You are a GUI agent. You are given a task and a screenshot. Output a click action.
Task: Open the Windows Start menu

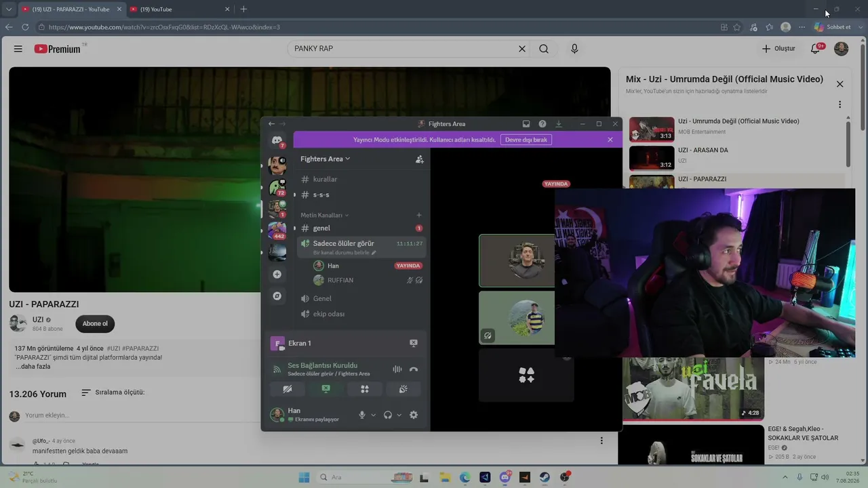[304, 477]
